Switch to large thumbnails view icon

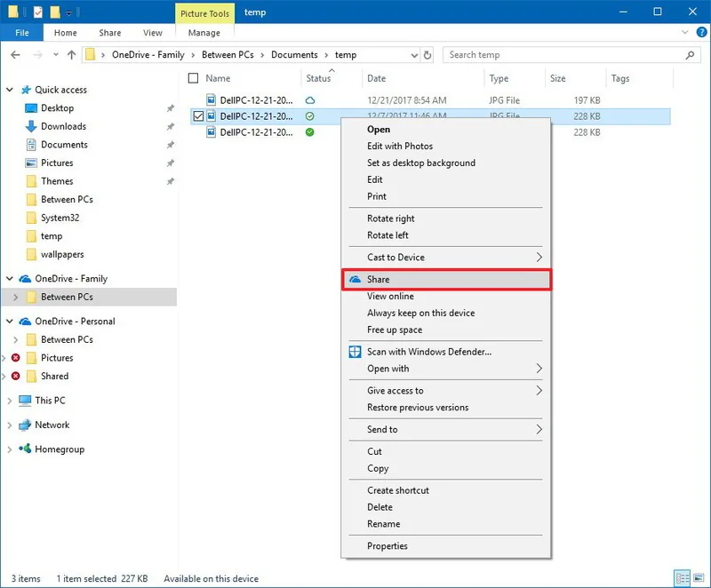point(699,578)
